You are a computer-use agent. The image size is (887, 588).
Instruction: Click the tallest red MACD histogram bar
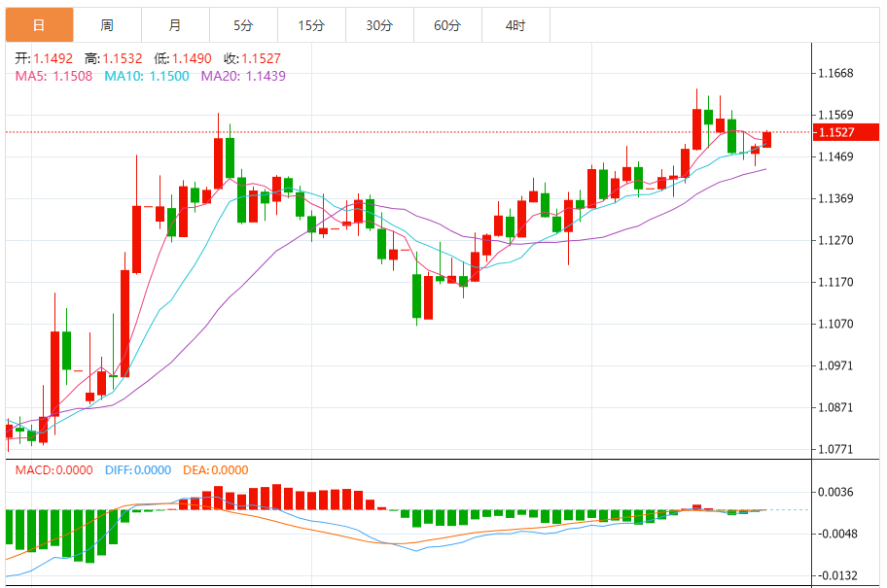click(276, 497)
